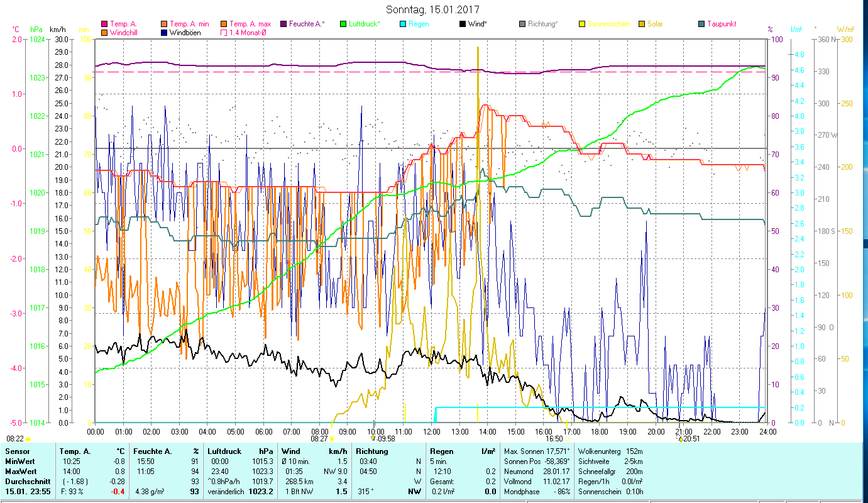Click the purple Feuchte A. legend color box
Screen dimensions: 868x503
(283, 24)
